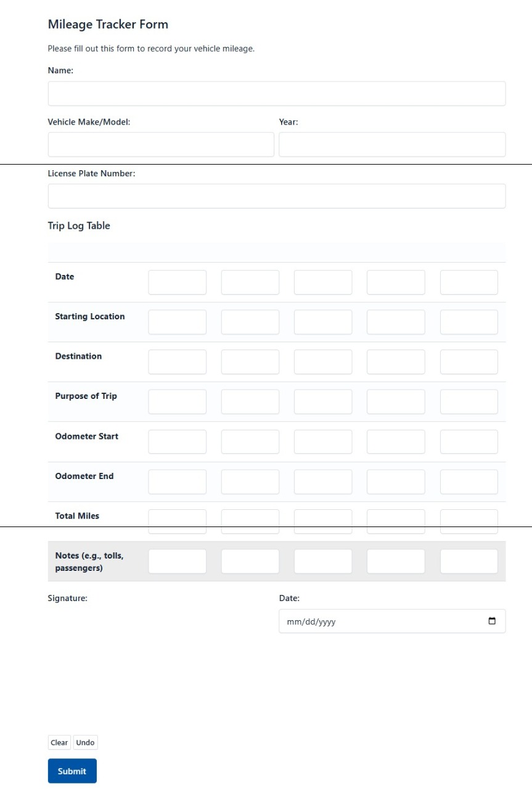The height and width of the screenshot is (807, 532).
Task: Select third input in Date row
Action: 323,282
